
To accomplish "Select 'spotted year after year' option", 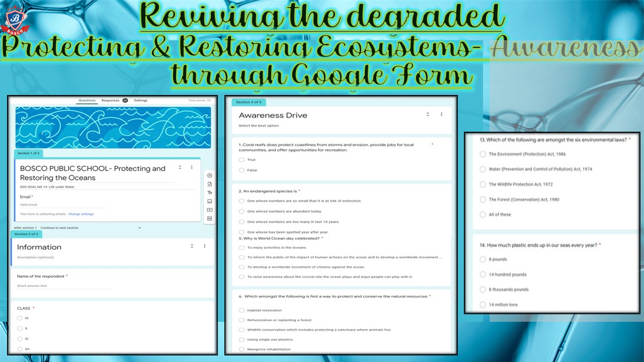I will [242, 232].
